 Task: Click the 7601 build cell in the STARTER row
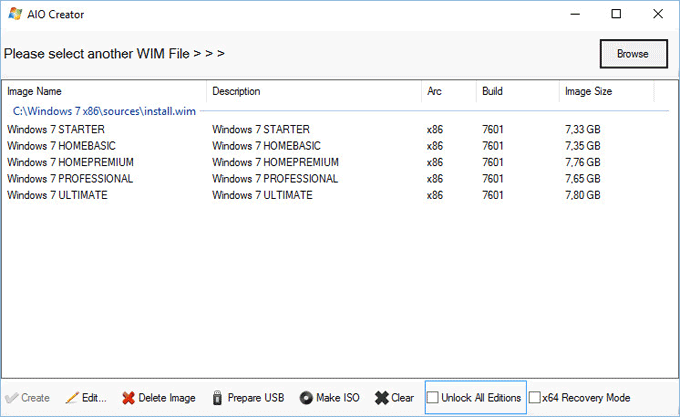[493, 129]
